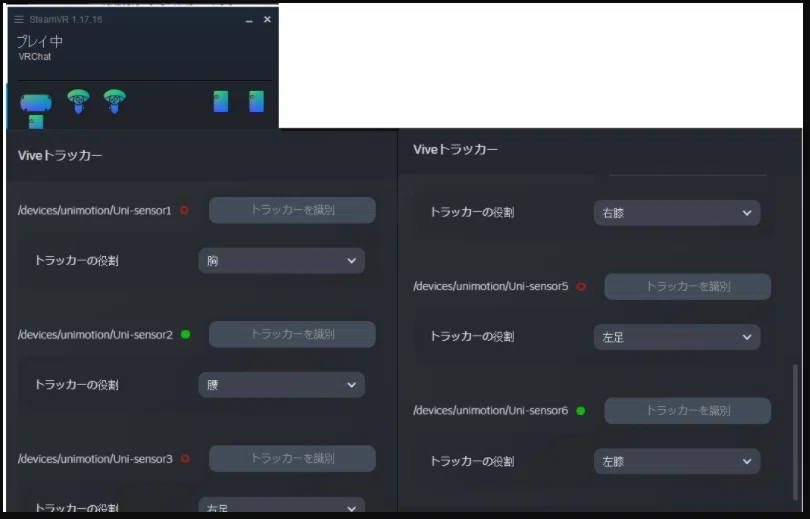Click トラッカーの役割 label under Uni-sensor5
810x519 pixels.
pyautogui.click(x=472, y=337)
